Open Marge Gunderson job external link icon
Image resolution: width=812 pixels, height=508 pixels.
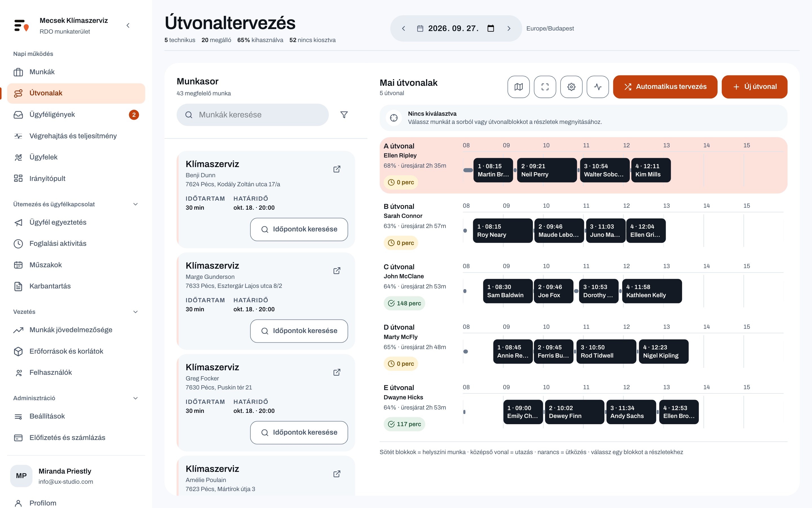click(x=337, y=270)
